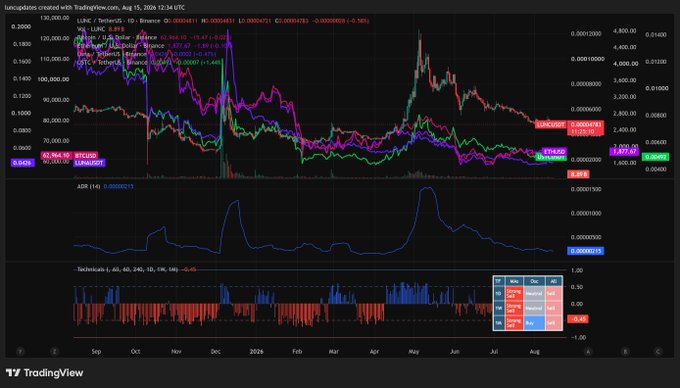Click the Strong Sell cell in the 1M row
The height and width of the screenshot is (388, 680).
tap(514, 323)
